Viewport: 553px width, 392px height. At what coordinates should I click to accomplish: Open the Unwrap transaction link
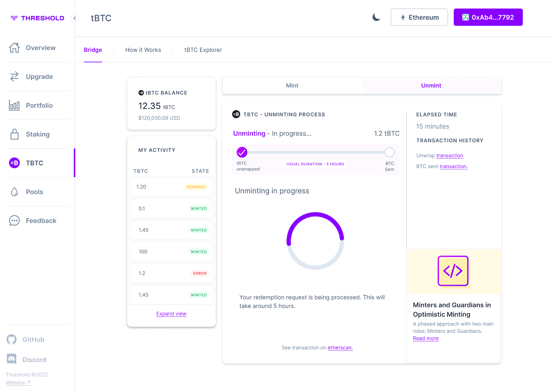coord(450,156)
